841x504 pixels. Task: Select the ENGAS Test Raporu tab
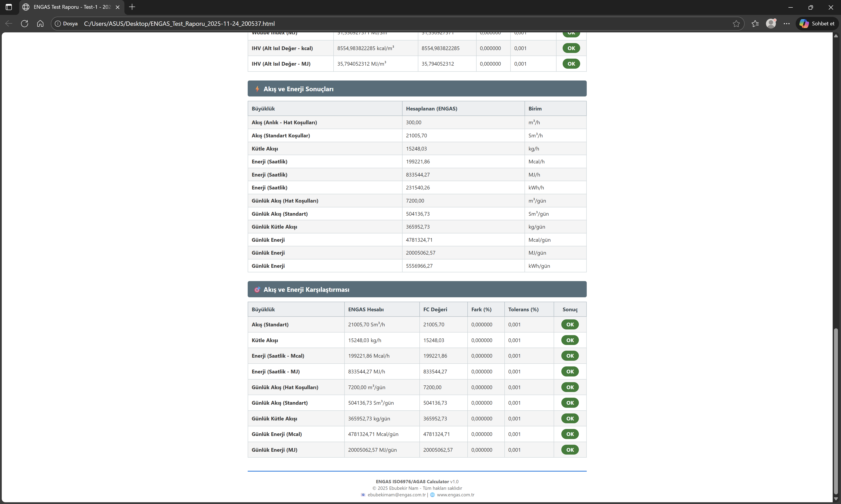72,7
